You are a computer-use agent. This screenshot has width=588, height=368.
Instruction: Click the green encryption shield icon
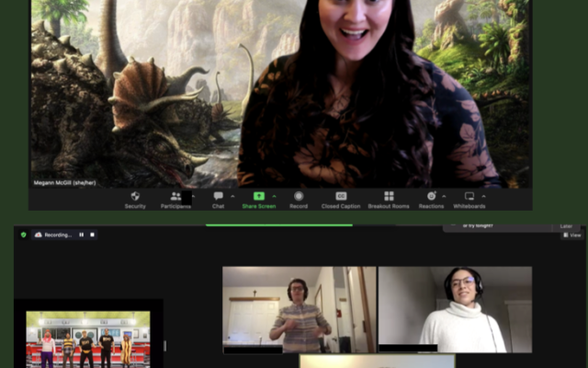(24, 235)
